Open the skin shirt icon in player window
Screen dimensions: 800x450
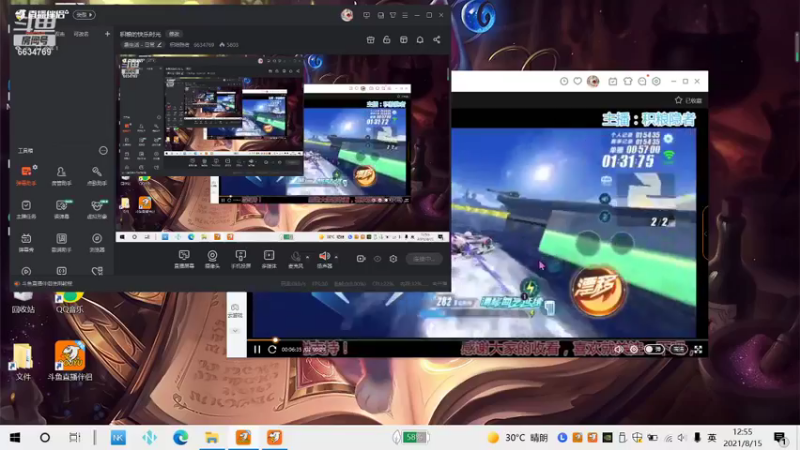(x=628, y=81)
